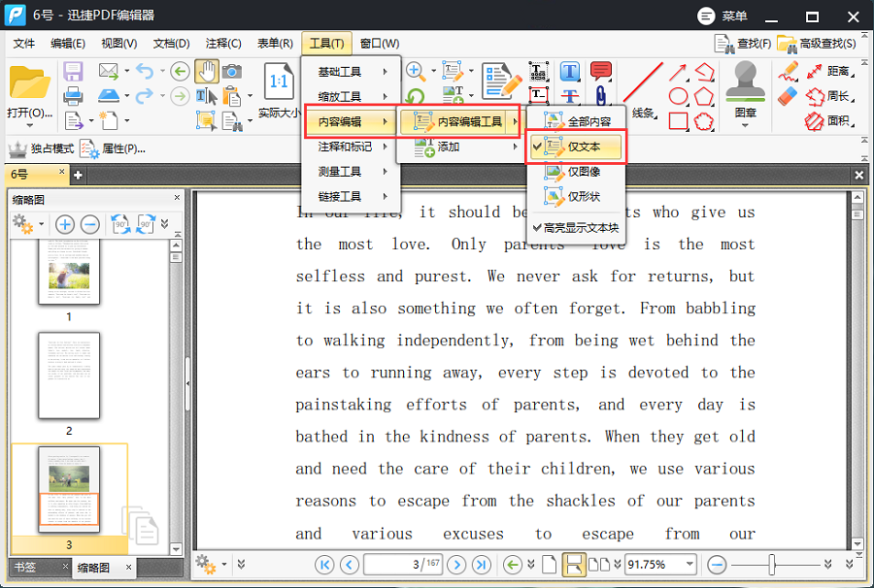The image size is (874, 588).
Task: Click the 周长 perimeter measure tool
Action: coord(829,96)
